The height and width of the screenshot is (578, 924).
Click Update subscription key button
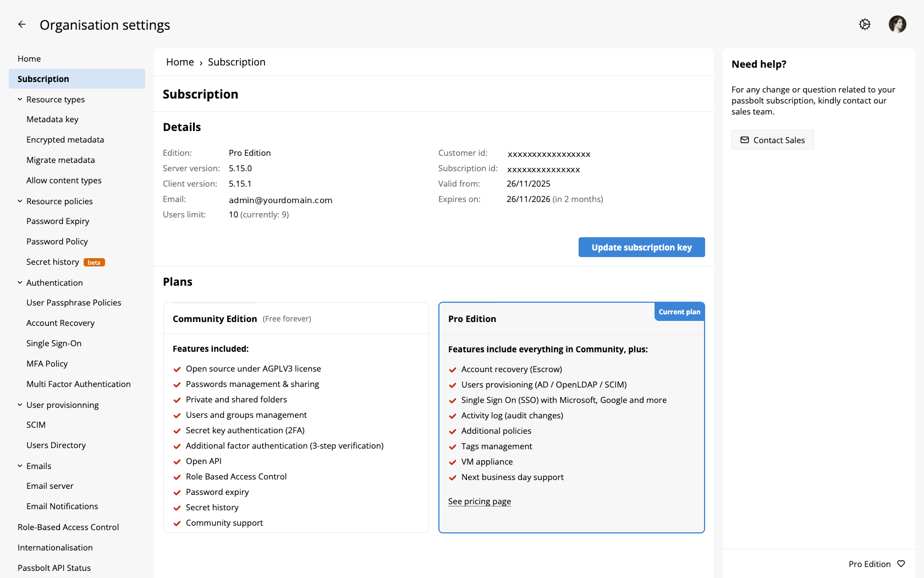(641, 247)
